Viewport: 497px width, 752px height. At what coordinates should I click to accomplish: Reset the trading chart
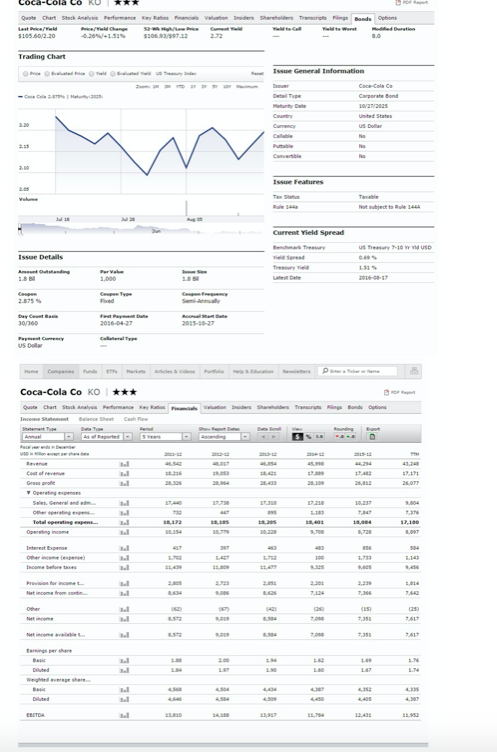coord(257,74)
